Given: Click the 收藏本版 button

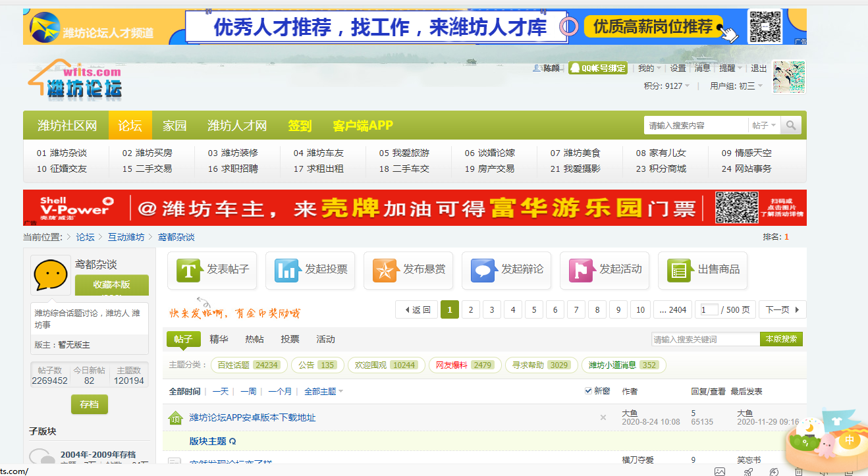Looking at the screenshot, I should point(112,285).
